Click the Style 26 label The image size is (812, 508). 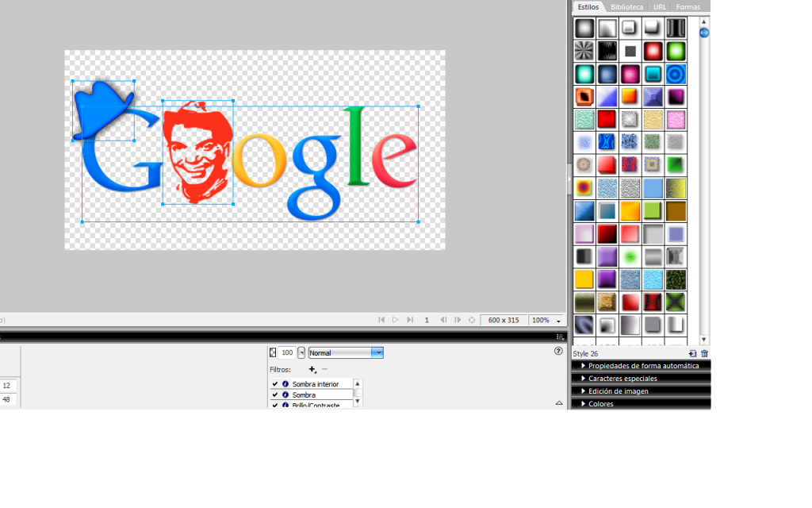585,353
